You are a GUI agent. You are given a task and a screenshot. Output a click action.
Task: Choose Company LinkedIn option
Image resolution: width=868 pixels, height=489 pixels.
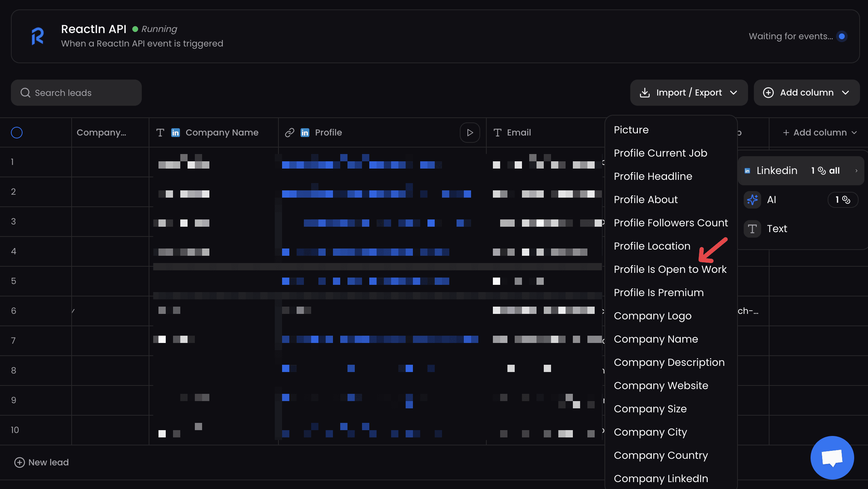pos(661,478)
